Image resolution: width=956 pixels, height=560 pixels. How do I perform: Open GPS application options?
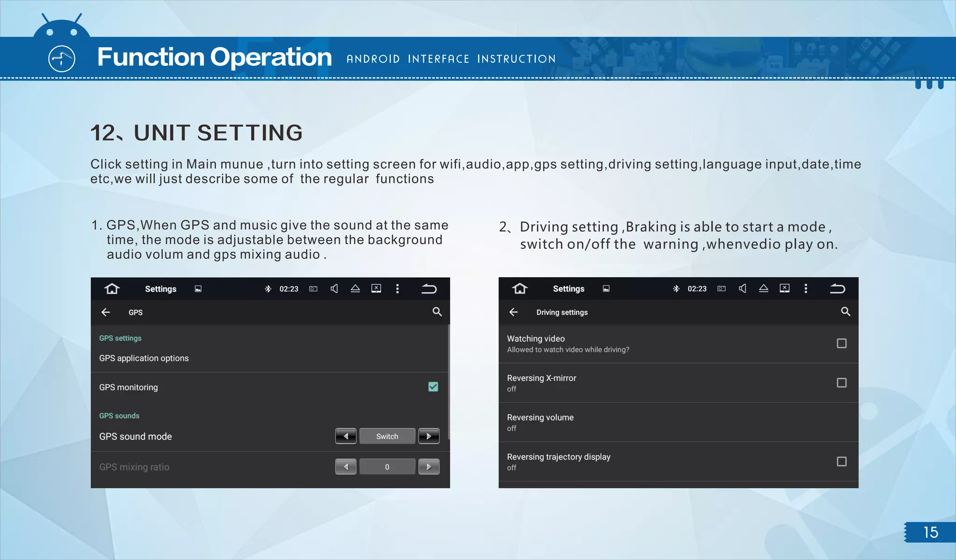point(270,358)
